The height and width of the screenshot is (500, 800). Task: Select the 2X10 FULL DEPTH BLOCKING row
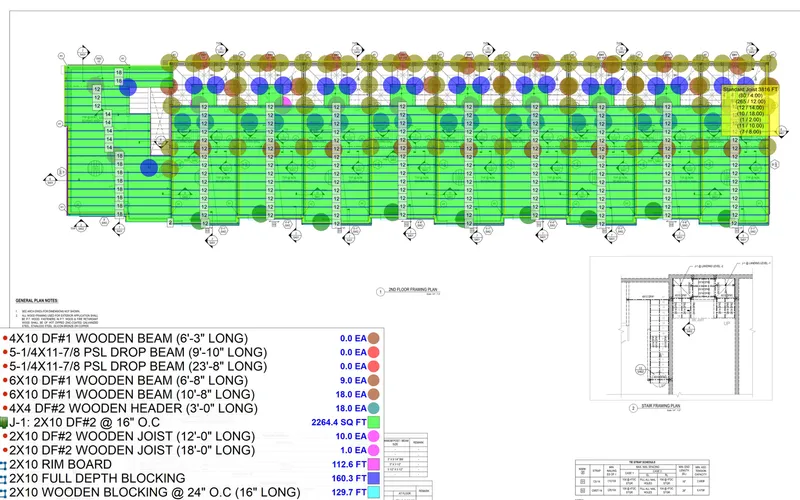[191, 478]
